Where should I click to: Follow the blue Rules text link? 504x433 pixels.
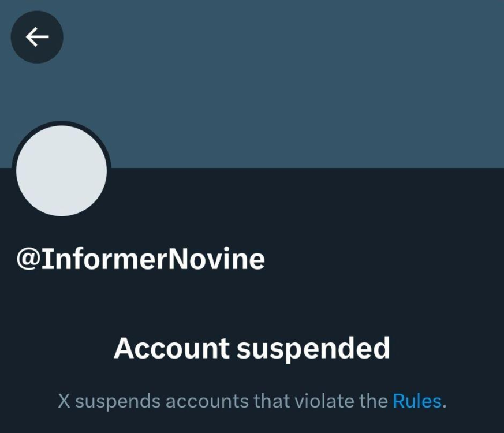click(x=417, y=401)
